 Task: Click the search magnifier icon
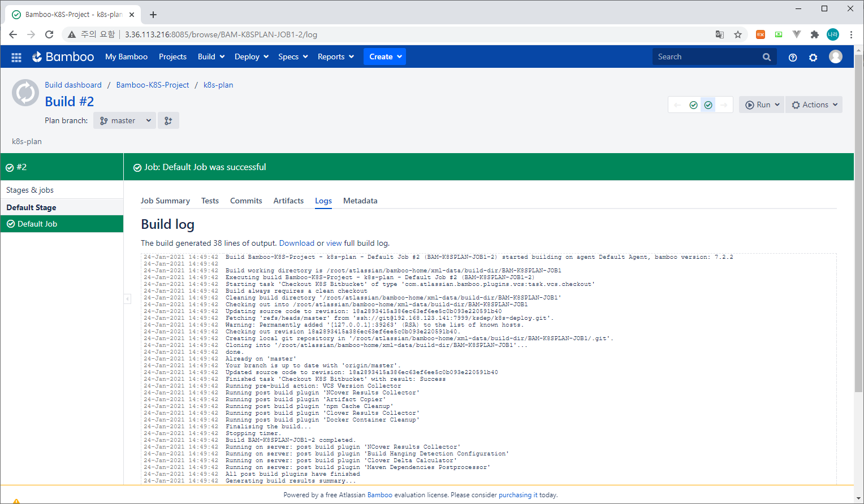click(x=767, y=57)
